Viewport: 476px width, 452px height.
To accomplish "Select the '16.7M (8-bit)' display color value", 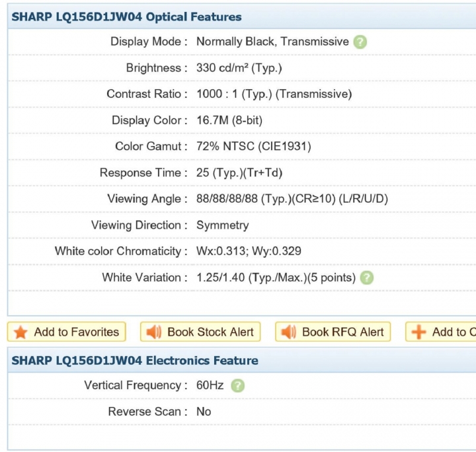I will pyautogui.click(x=229, y=120).
